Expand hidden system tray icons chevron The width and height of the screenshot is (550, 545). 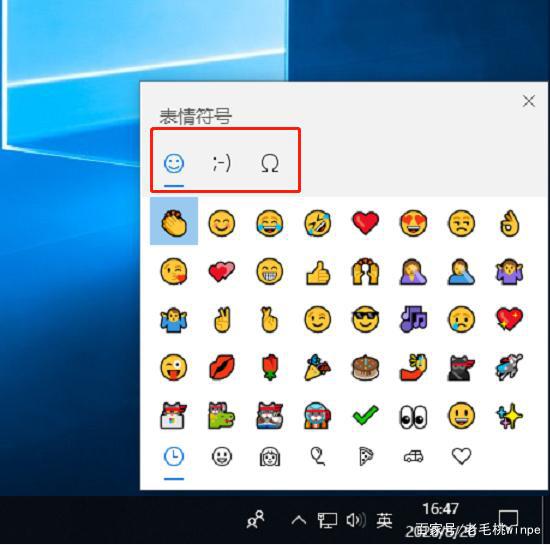click(298, 519)
